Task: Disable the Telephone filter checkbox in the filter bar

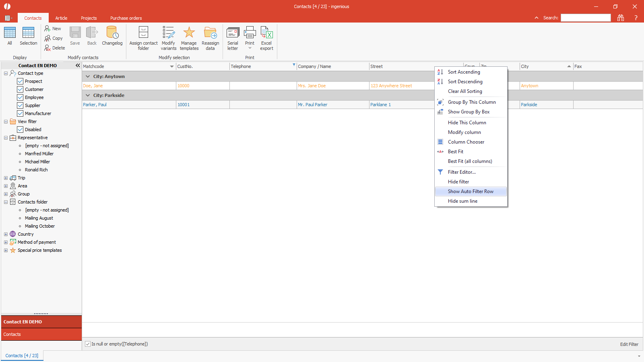Action: [x=88, y=344]
